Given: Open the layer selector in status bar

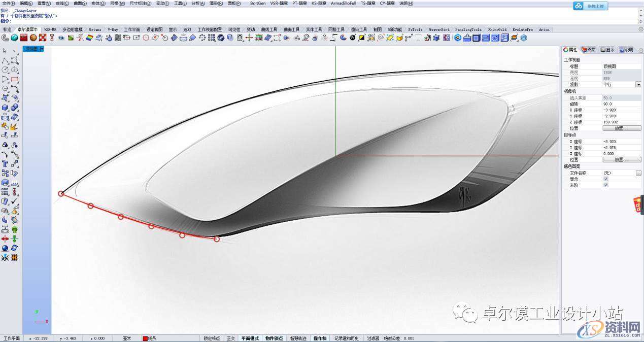Looking at the screenshot, I should coord(151,338).
